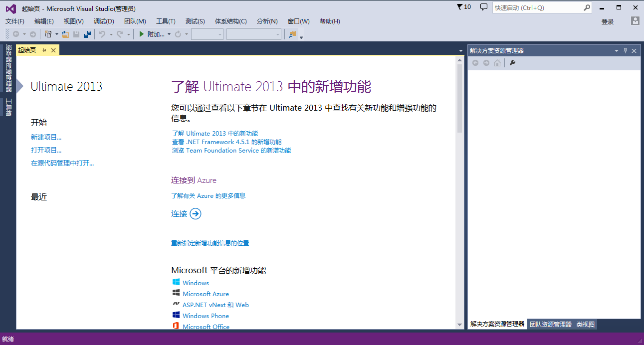Open the document tabs list dropdown
Image resolution: width=644 pixels, height=345 pixels.
point(461,50)
